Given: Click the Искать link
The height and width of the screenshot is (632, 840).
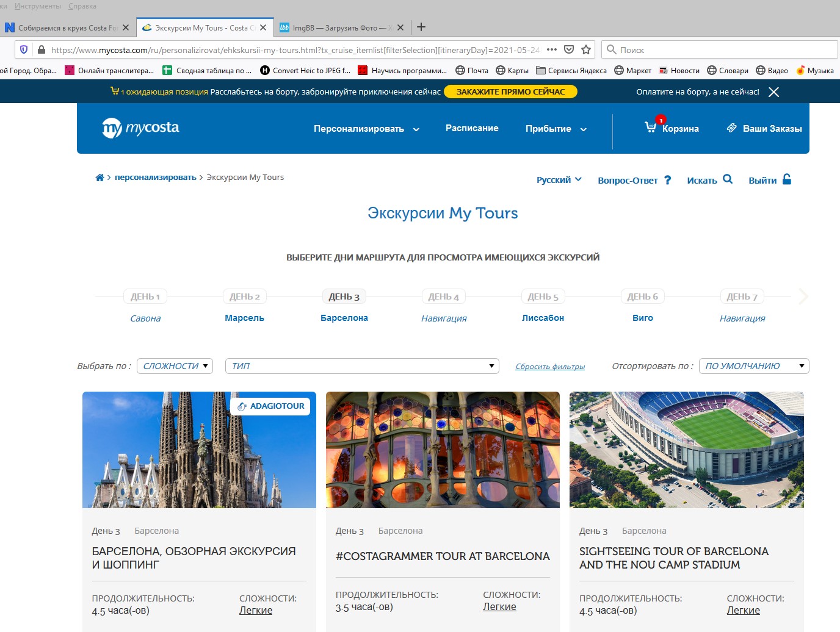Looking at the screenshot, I should [x=702, y=181].
